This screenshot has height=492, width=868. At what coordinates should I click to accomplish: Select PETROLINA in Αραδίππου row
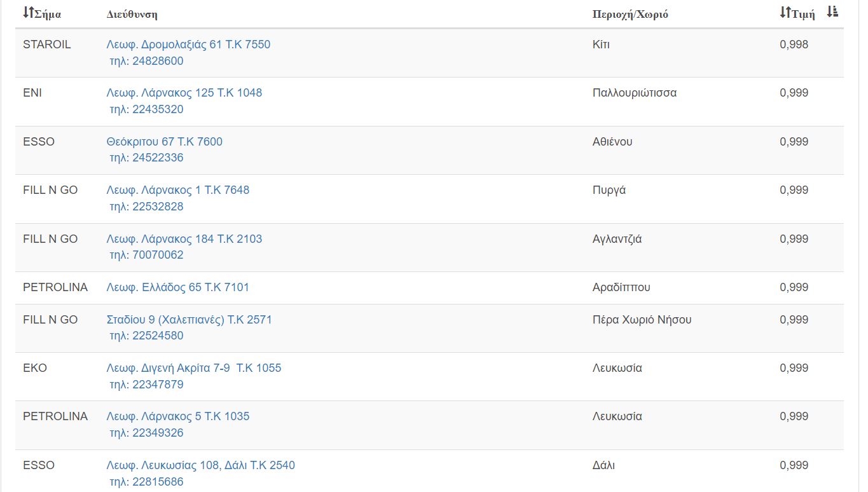click(55, 287)
